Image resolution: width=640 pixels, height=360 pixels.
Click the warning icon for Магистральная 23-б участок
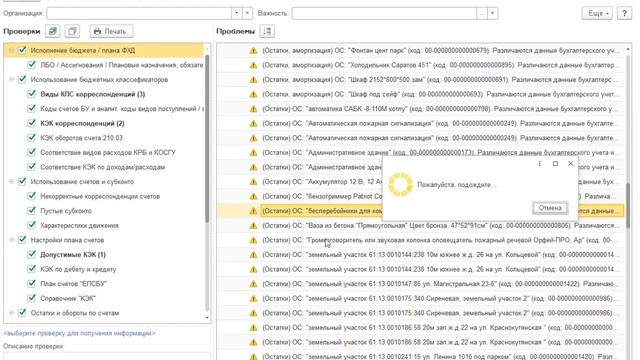click(253, 284)
